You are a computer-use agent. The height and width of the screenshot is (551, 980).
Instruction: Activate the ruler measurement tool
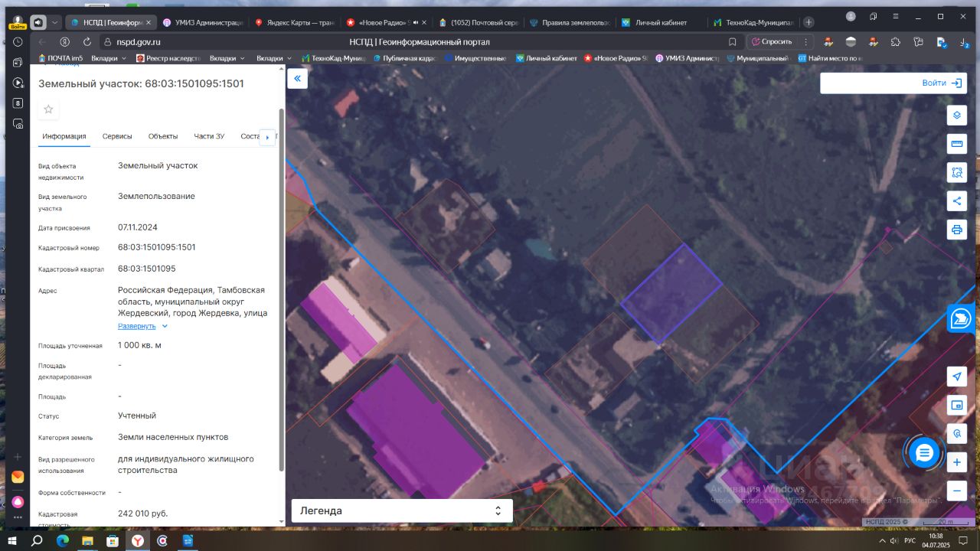pos(956,144)
